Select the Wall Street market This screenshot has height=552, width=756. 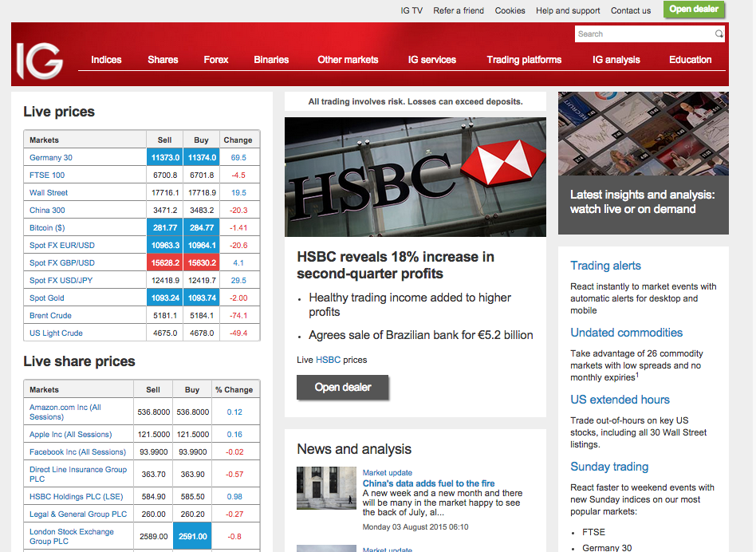tap(48, 193)
